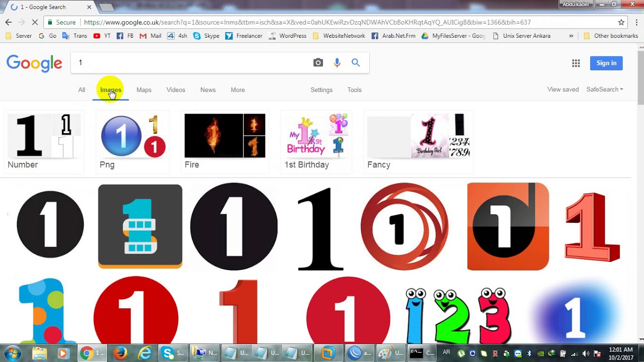Open the WebsiteNetwork bookmarks folder

tap(339, 36)
